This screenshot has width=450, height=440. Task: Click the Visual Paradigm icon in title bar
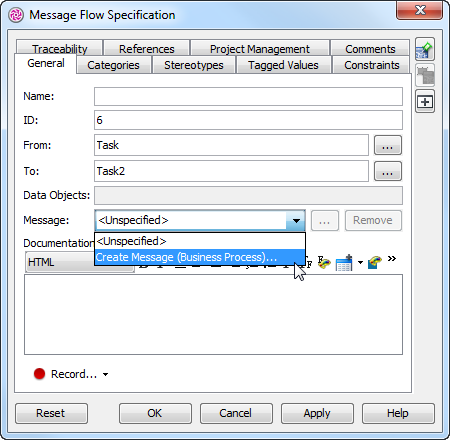[x=16, y=15]
